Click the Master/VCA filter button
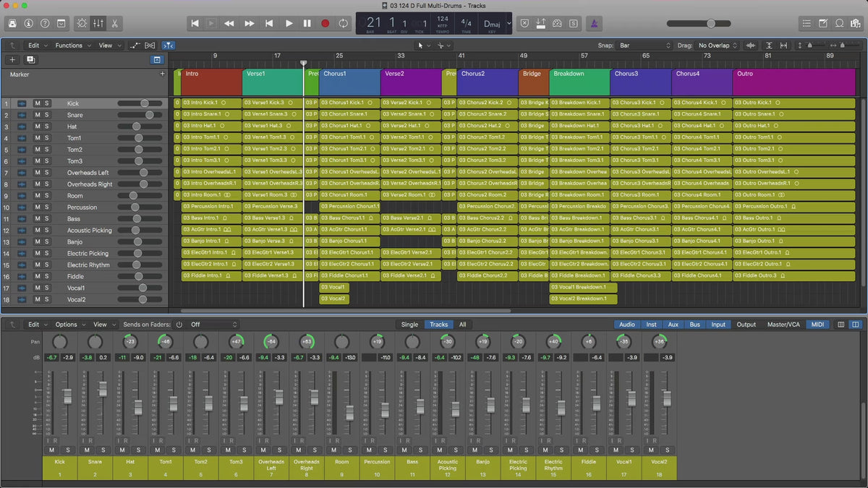Image resolution: width=868 pixels, height=488 pixels. [x=783, y=325]
